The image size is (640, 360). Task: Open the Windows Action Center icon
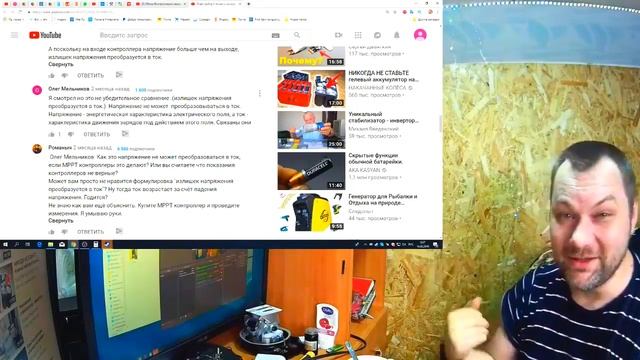tap(436, 244)
